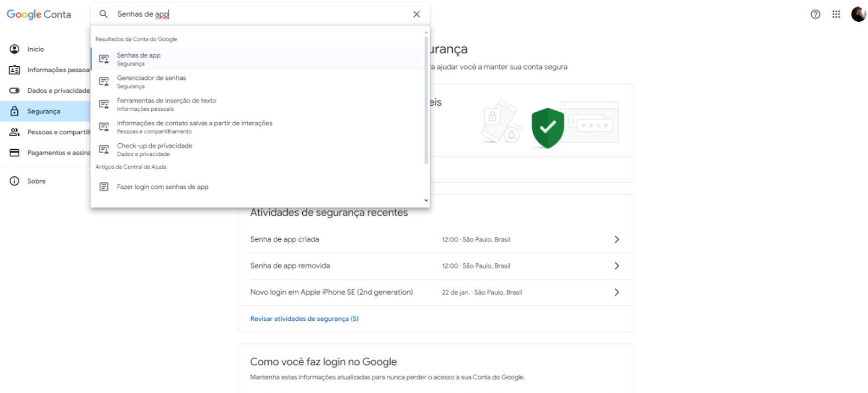This screenshot has width=868, height=393.
Task: Click the Pessoas e compartilhamento sidebar icon
Action: tap(15, 132)
